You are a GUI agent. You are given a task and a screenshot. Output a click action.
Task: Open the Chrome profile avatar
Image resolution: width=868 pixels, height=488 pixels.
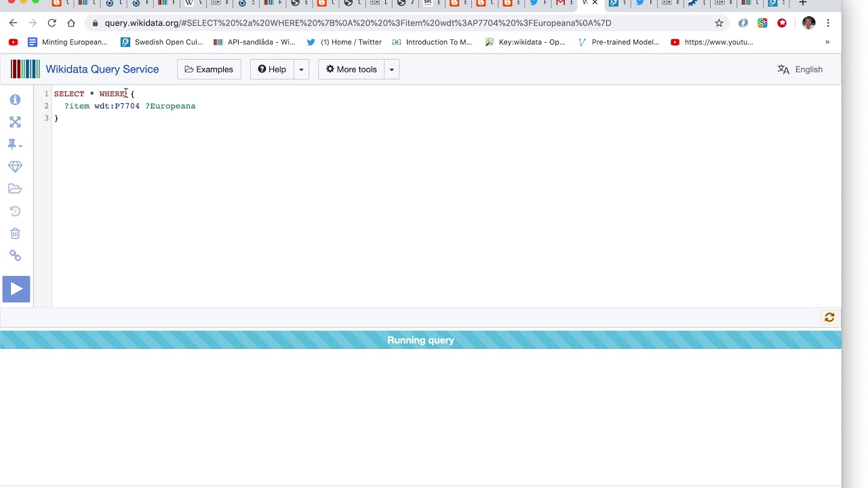point(808,23)
